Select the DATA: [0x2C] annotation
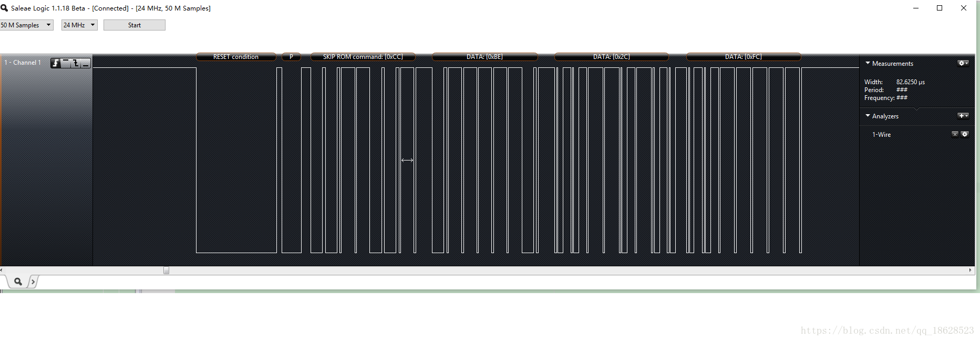 612,57
